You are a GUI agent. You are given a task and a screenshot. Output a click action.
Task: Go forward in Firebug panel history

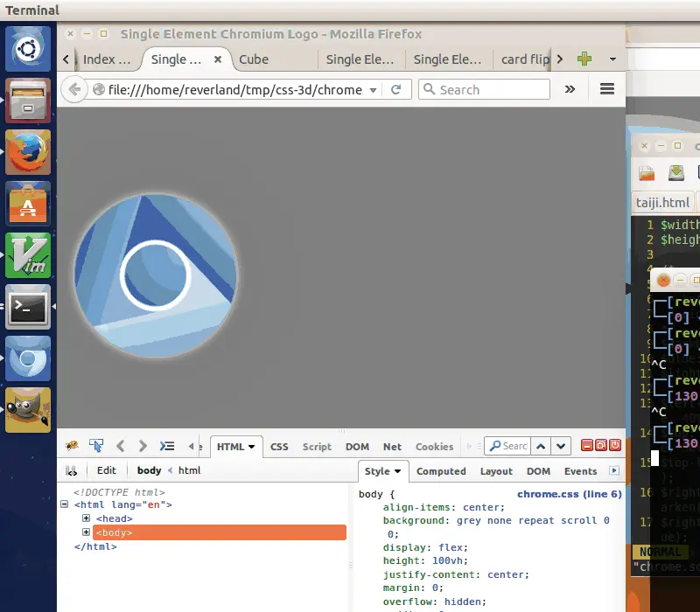[x=143, y=446]
